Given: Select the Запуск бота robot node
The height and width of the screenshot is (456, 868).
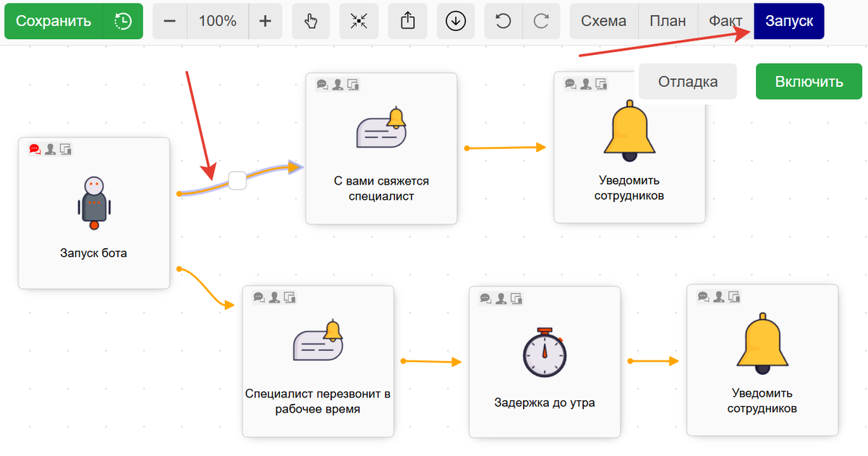Looking at the screenshot, I should (x=94, y=214).
